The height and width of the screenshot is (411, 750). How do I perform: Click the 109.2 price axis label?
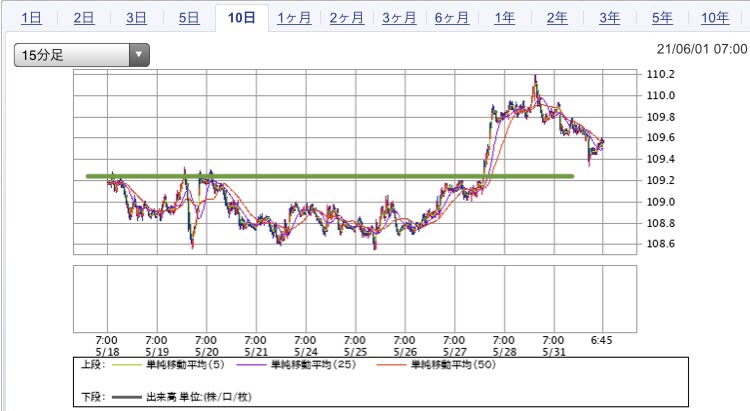pos(661,180)
